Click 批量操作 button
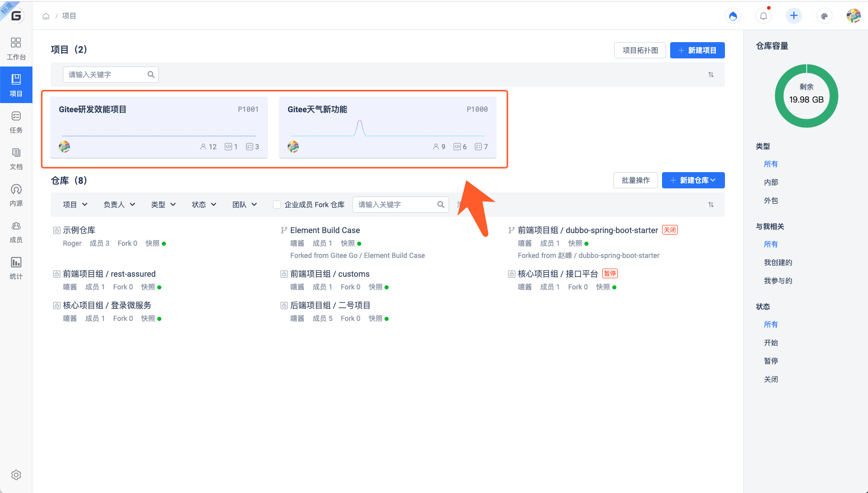 [x=636, y=180]
